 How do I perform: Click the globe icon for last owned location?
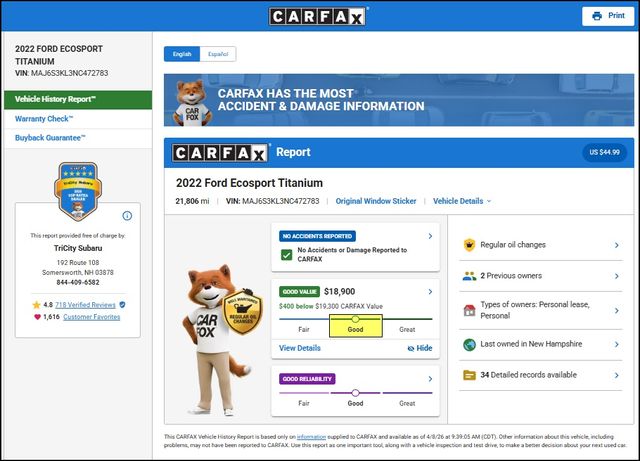point(469,344)
